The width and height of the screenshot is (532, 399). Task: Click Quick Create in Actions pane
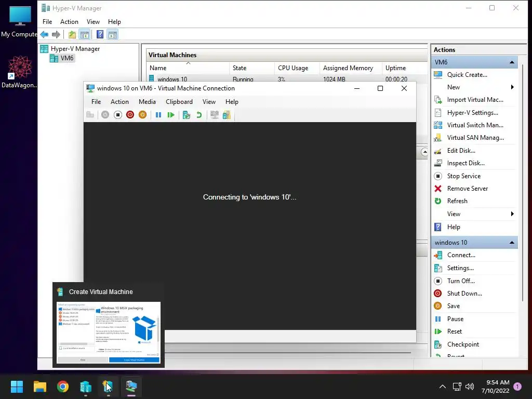467,75
